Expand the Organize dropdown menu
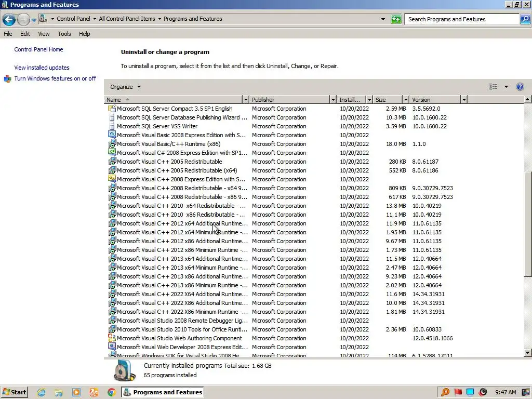532x399 pixels. coord(125,87)
